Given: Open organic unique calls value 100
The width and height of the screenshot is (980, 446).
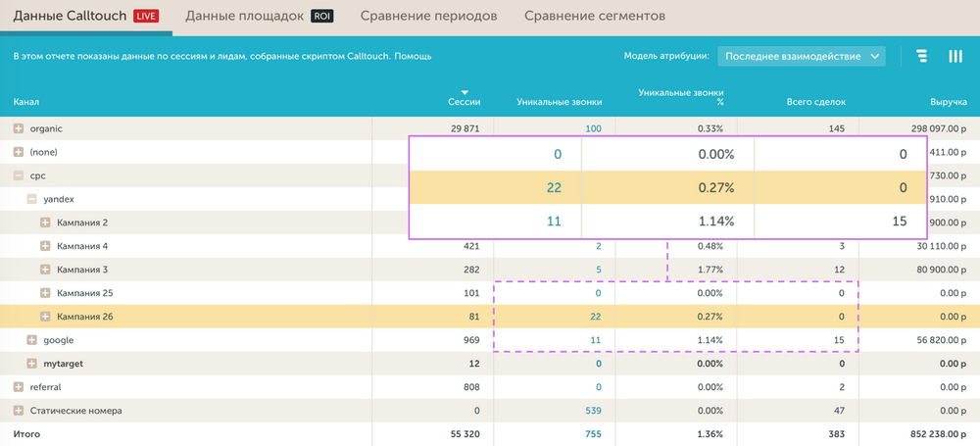Looking at the screenshot, I should click(593, 128).
